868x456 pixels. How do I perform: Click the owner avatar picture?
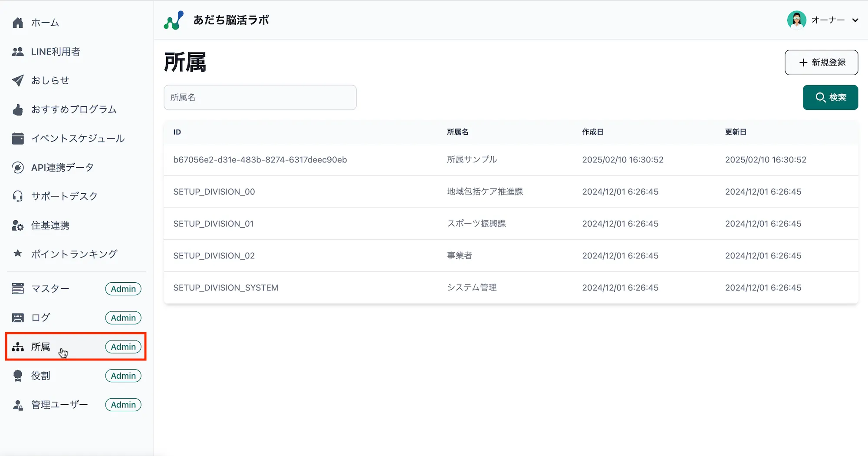click(x=796, y=20)
